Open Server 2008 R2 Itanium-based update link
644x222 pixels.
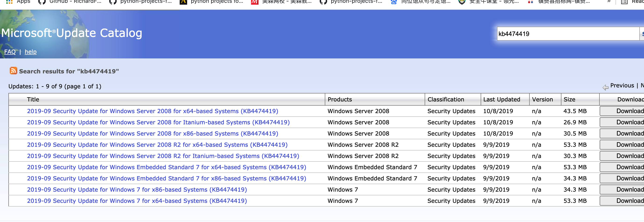point(163,156)
